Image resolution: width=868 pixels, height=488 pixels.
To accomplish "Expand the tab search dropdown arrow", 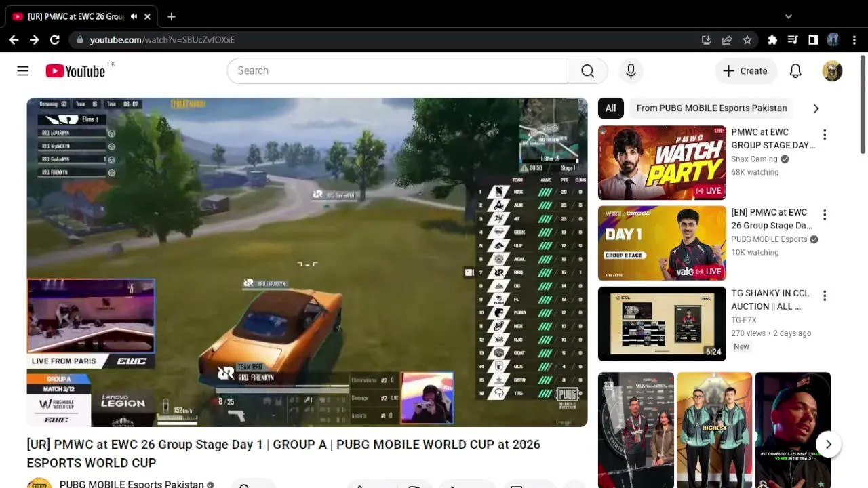I will click(788, 16).
